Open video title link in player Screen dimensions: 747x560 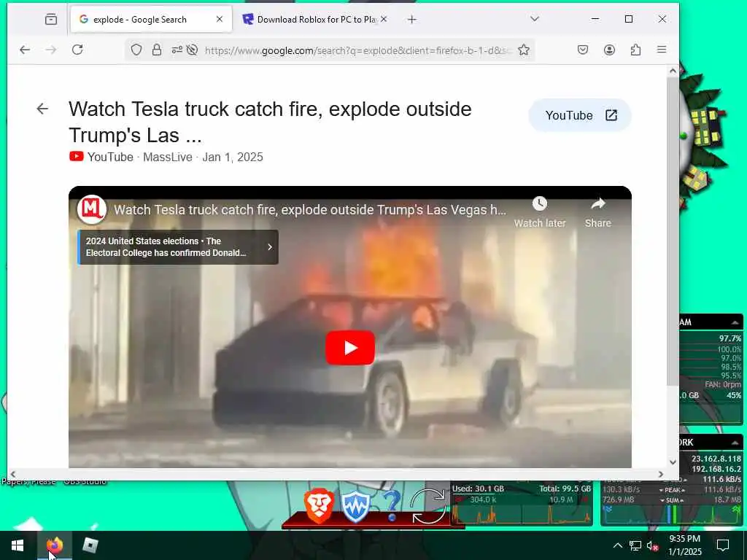click(309, 210)
